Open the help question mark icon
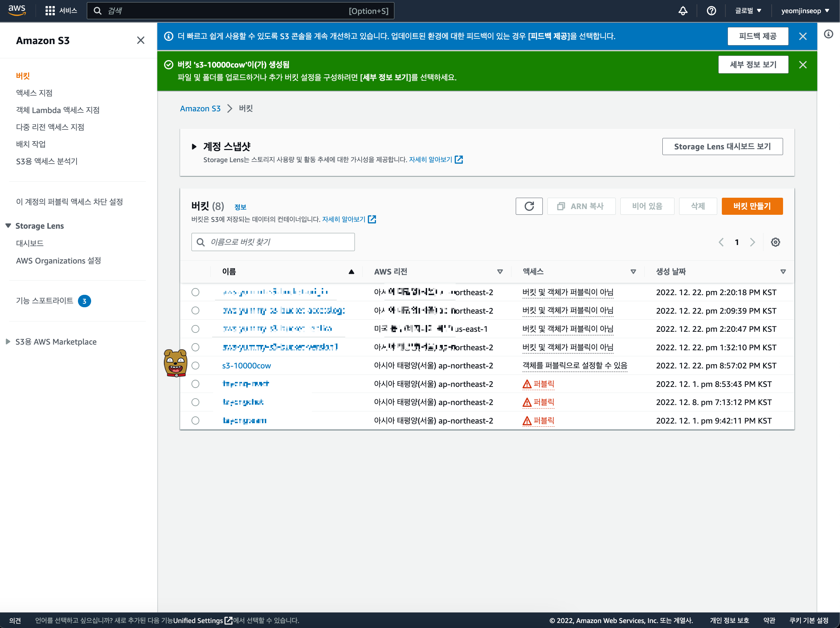840x628 pixels. click(x=711, y=11)
